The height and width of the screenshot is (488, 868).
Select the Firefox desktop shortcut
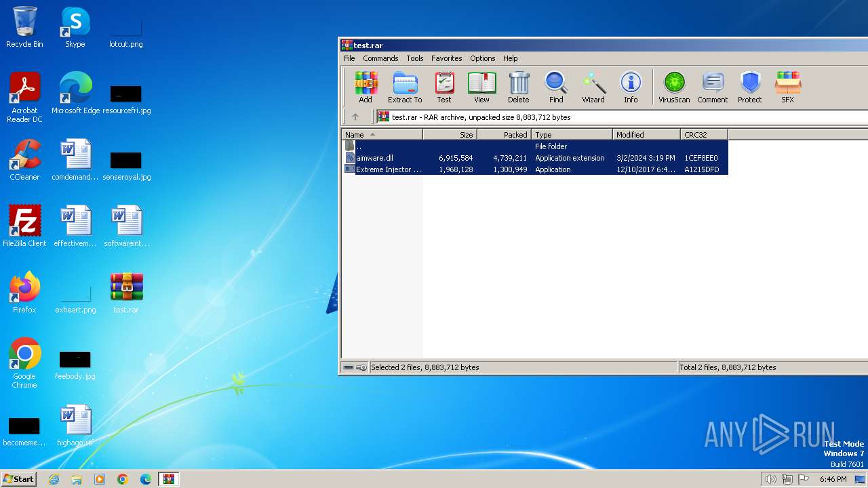pyautogui.click(x=24, y=293)
